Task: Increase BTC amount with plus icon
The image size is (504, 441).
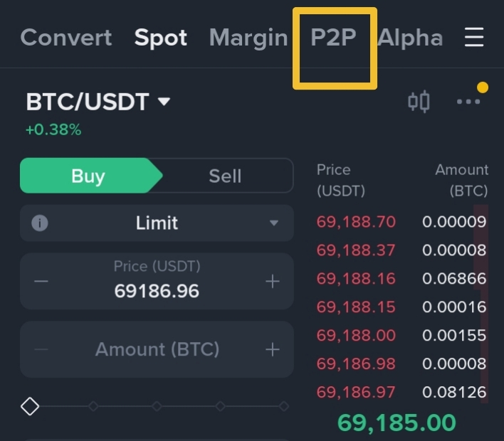Action: click(272, 349)
